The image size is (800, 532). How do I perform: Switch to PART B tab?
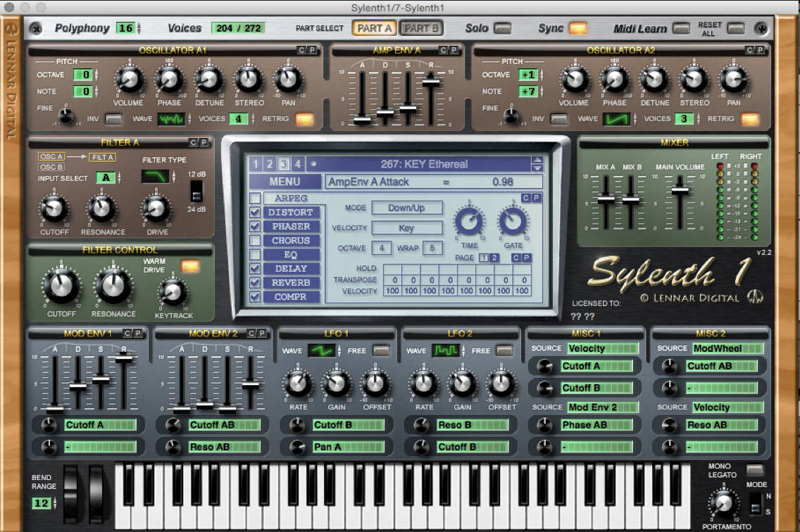tap(421, 29)
